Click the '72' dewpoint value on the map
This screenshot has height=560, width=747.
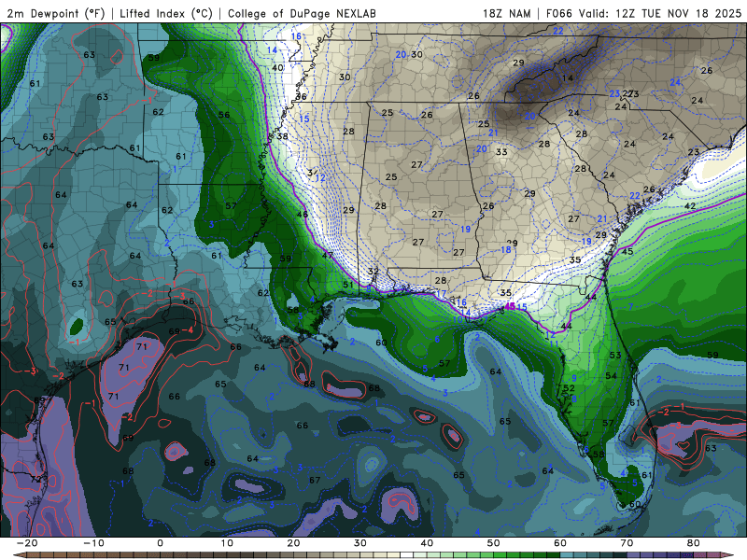tap(36, 480)
